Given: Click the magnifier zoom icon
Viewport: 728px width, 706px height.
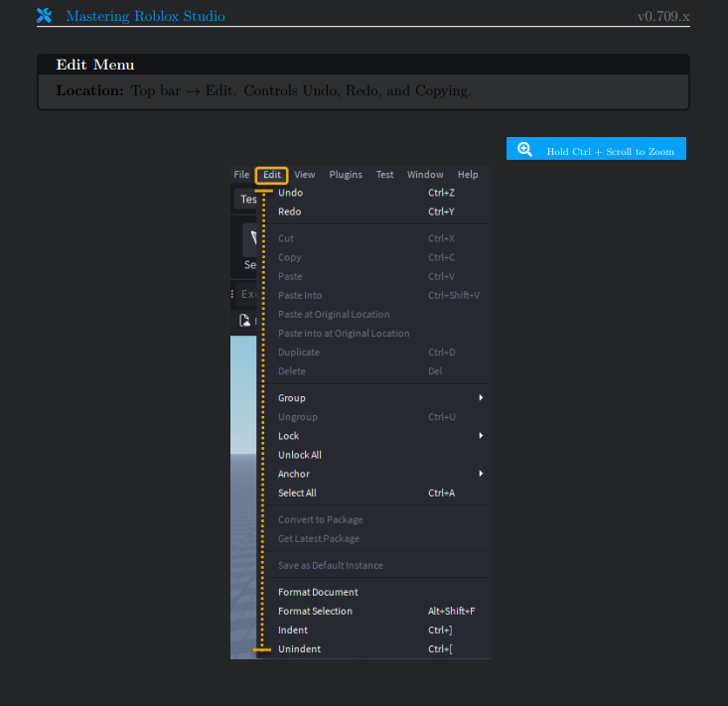Looking at the screenshot, I should (x=525, y=150).
